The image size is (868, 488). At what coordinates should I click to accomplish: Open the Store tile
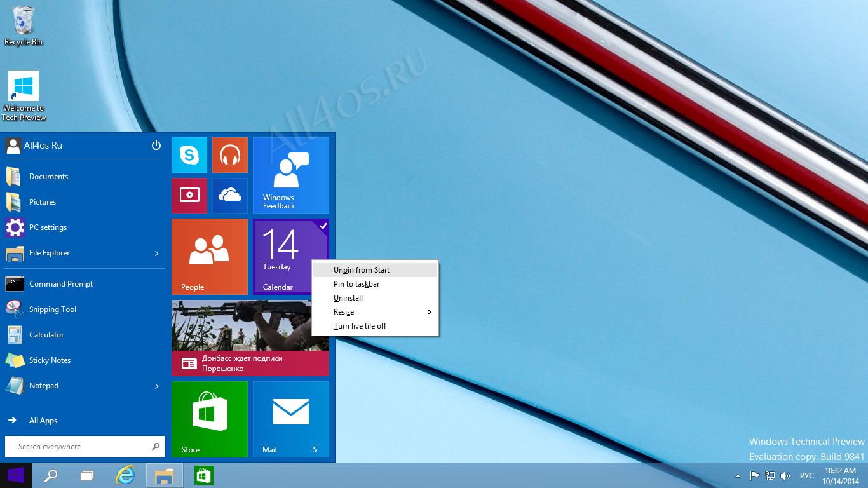coord(210,419)
